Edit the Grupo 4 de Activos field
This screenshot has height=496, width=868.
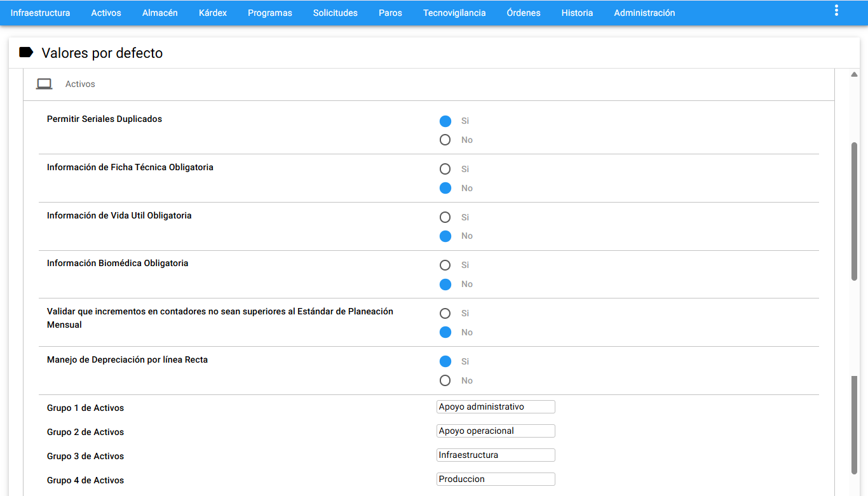tap(496, 479)
